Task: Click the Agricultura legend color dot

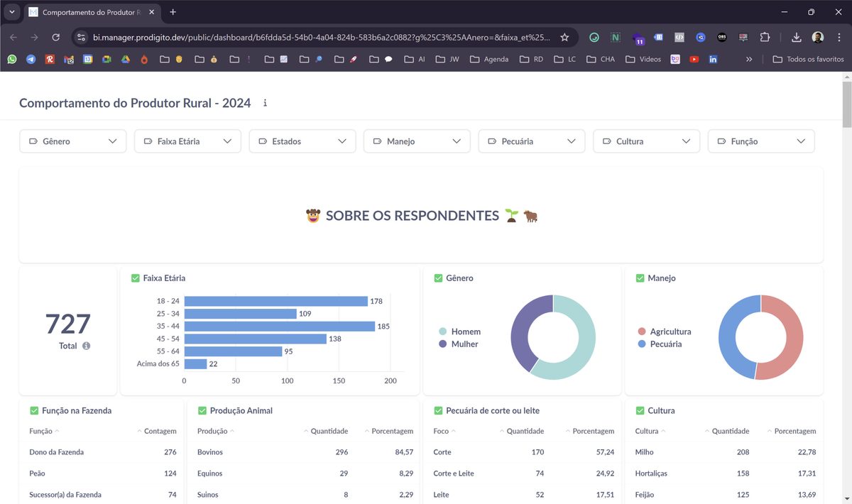Action: (641, 332)
